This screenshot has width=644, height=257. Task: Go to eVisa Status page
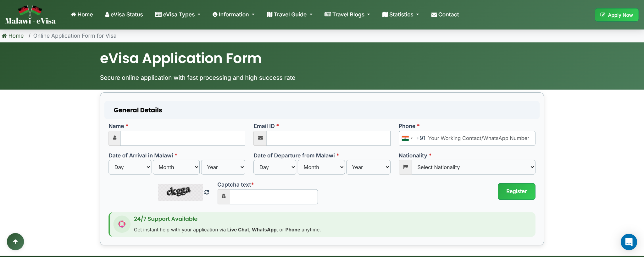pyautogui.click(x=124, y=14)
